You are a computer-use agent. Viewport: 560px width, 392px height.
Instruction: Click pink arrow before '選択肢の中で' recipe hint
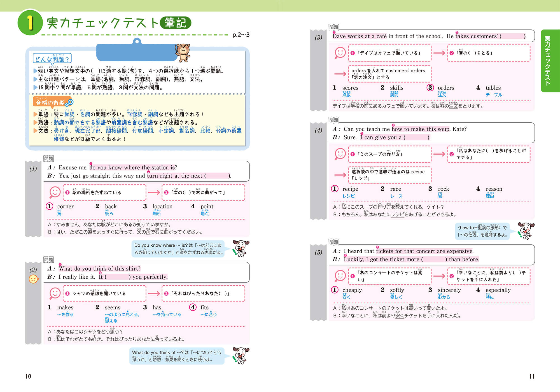pos(340,175)
